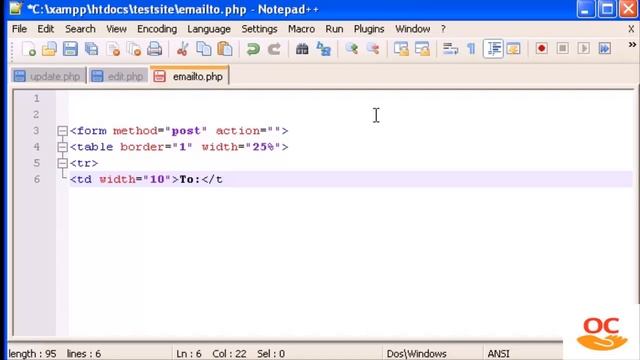The height and width of the screenshot is (360, 640).
Task: Open the Edit menu
Action: click(x=45, y=29)
